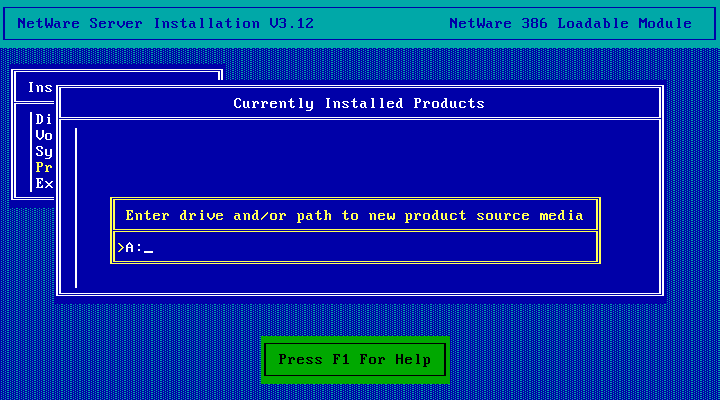Select the 'Sy' menu entry in background menu
The height and width of the screenshot is (400, 720).
(x=44, y=152)
